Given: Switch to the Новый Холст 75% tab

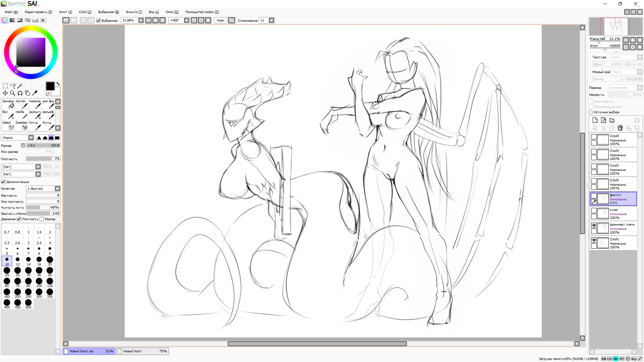Looking at the screenshot, I should [143, 351].
